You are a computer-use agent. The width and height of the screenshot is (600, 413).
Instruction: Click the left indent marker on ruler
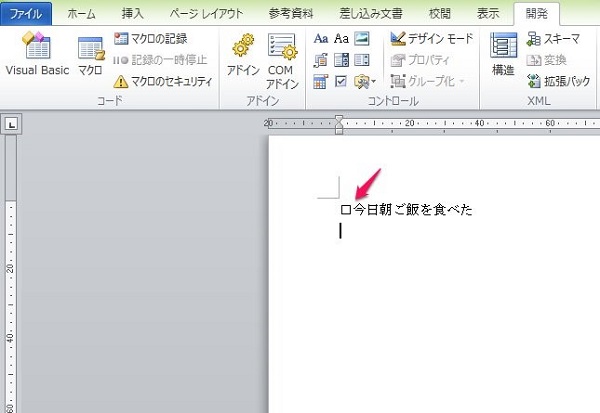point(339,131)
